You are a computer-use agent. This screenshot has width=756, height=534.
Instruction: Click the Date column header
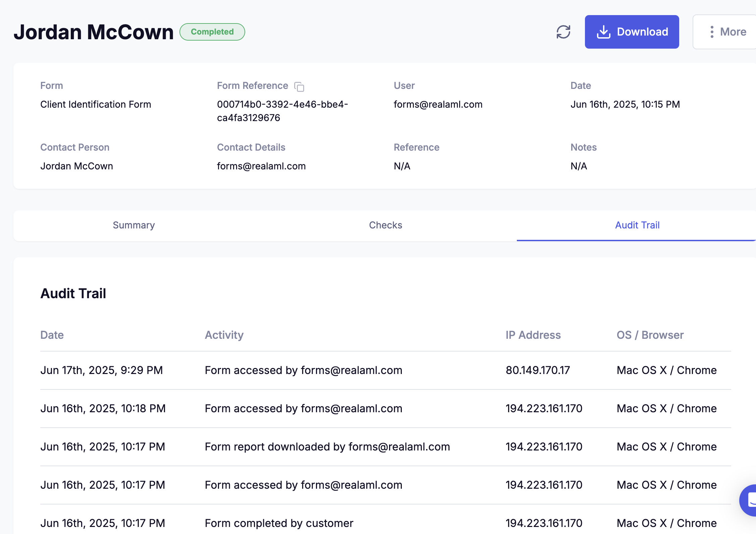52,335
